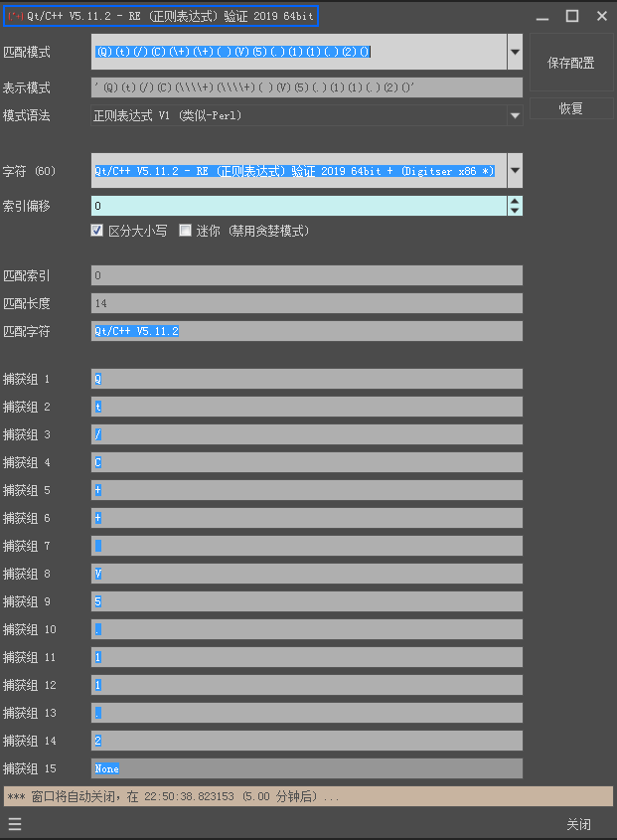Click 捕获组 8 field showing V
Screen dimensions: 617x840
coord(307,574)
